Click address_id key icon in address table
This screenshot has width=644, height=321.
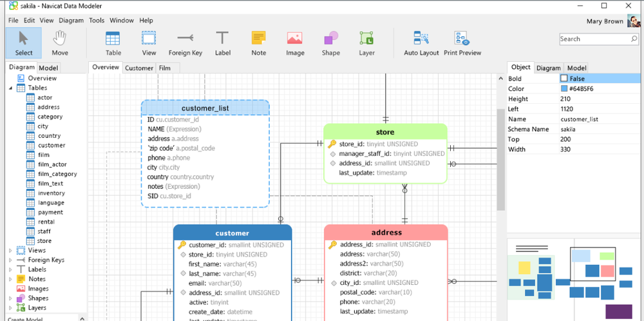point(333,244)
